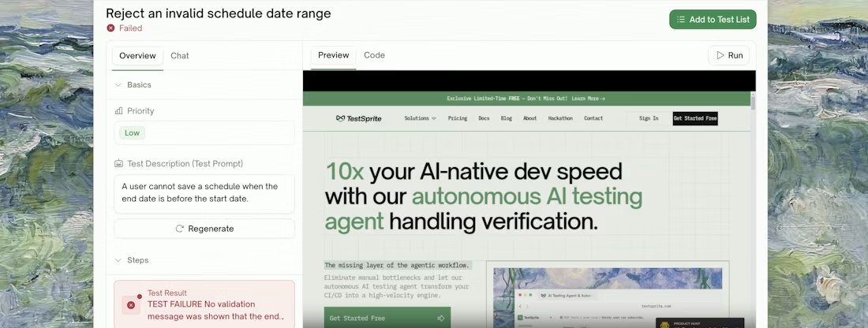Click the Priority bar chart icon
This screenshot has height=328, width=868.
(118, 110)
